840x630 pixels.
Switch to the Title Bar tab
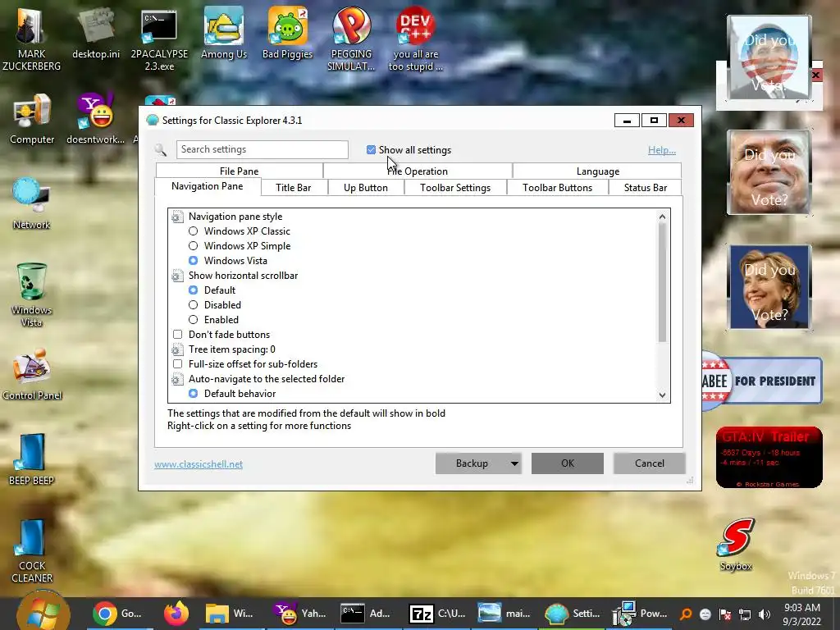pyautogui.click(x=294, y=188)
